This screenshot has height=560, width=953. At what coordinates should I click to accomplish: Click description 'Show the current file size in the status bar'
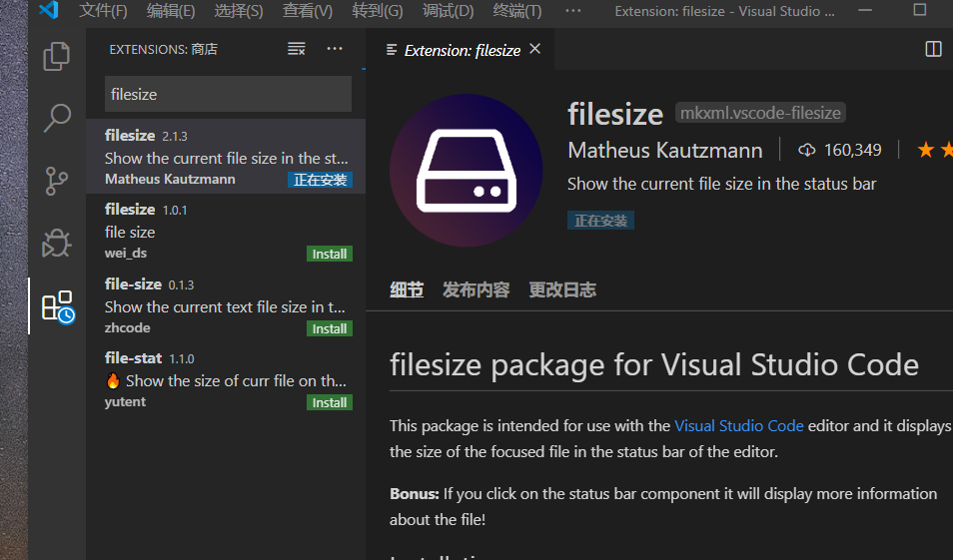point(722,184)
